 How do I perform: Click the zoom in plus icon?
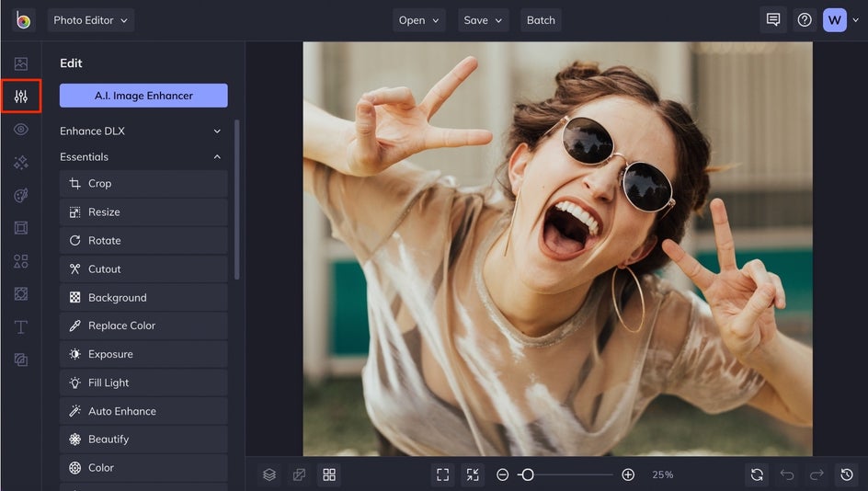(628, 474)
